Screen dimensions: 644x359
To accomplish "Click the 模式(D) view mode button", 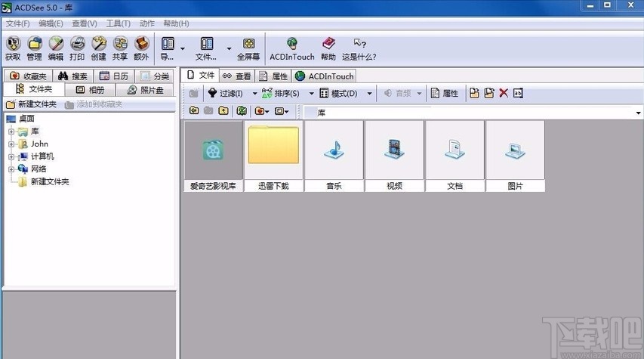I will coord(338,94).
